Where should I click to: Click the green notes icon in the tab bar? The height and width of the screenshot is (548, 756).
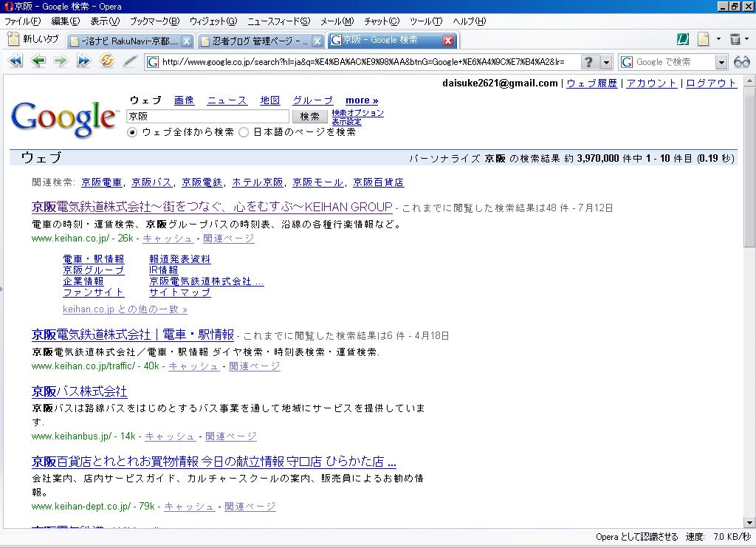tap(683, 40)
